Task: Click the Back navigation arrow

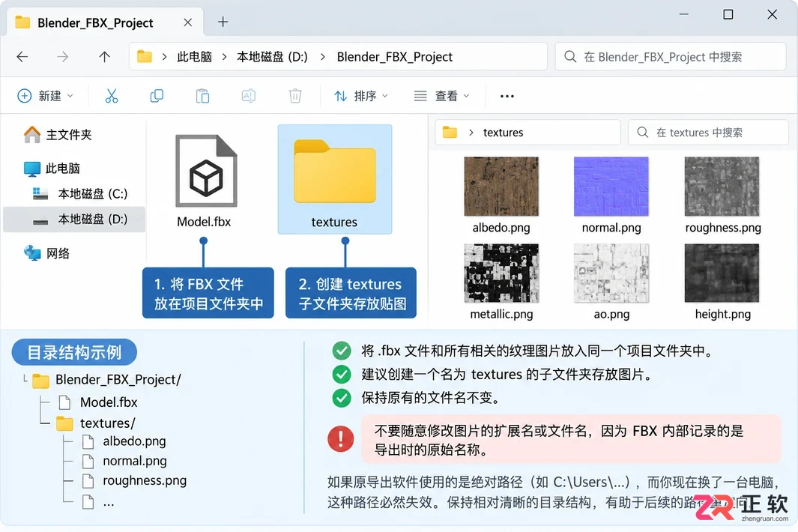Action: pyautogui.click(x=22, y=56)
